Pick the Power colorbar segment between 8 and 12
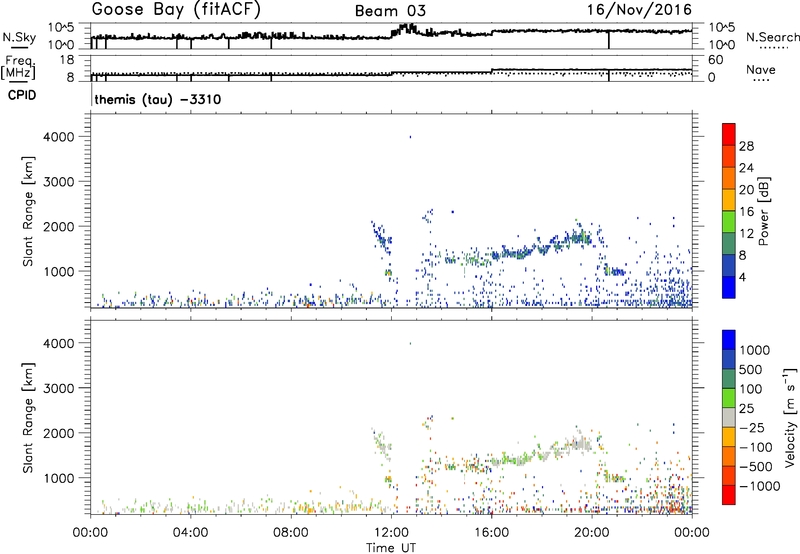Image resolution: width=800 pixels, height=554 pixels. click(729, 244)
